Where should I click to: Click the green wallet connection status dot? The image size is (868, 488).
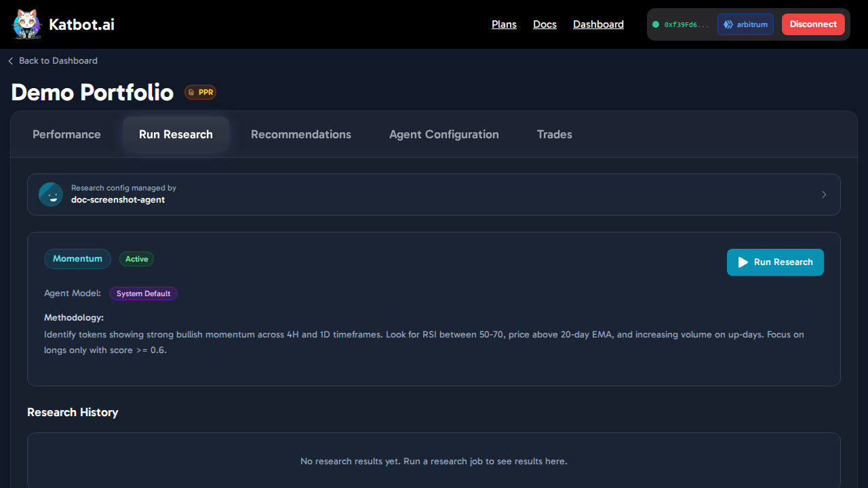(656, 24)
